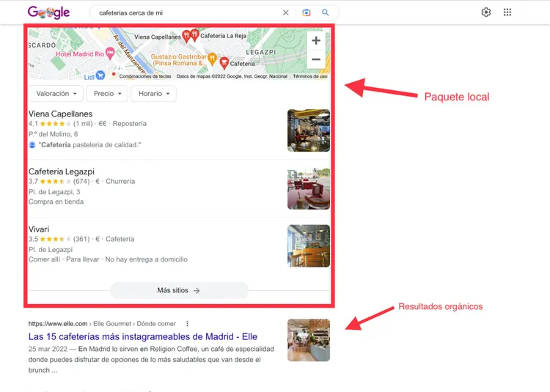
Task: Open the Vivari photo thumbnail
Action: click(309, 246)
